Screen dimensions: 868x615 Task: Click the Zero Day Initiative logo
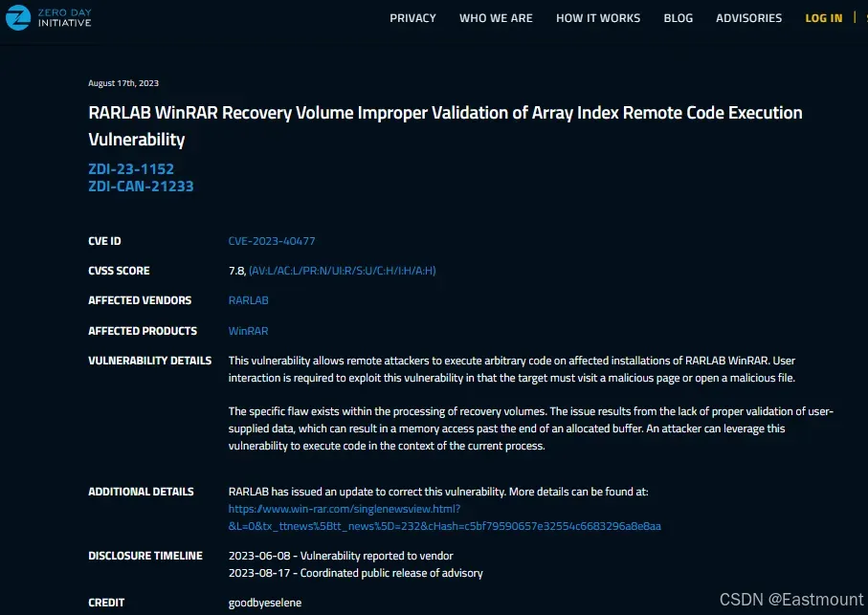pos(49,18)
